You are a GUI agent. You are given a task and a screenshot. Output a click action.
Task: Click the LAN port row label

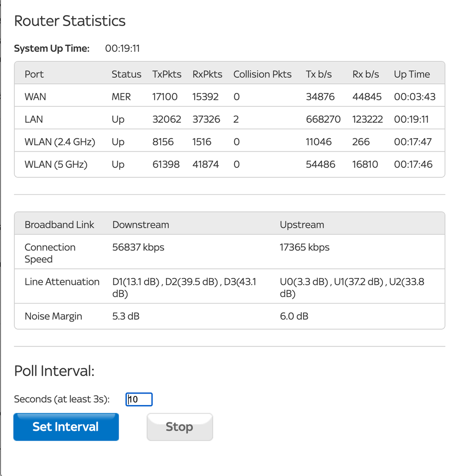(34, 119)
